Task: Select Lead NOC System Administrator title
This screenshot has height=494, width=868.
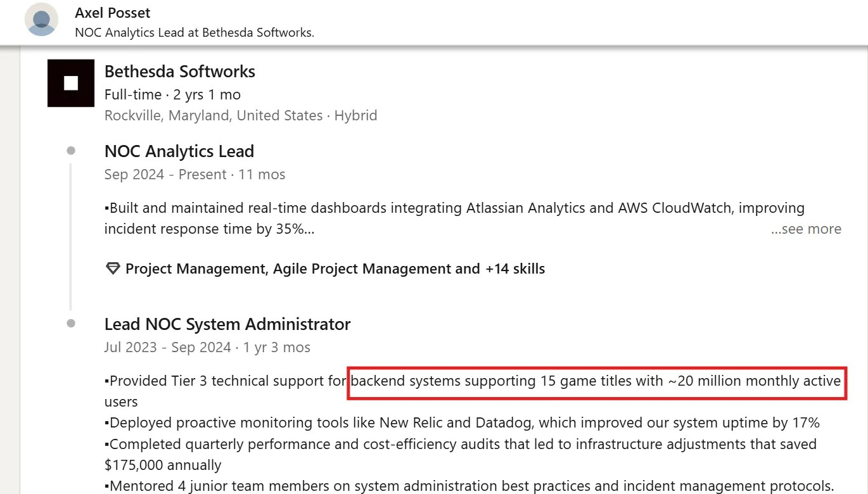Action: pos(227,324)
